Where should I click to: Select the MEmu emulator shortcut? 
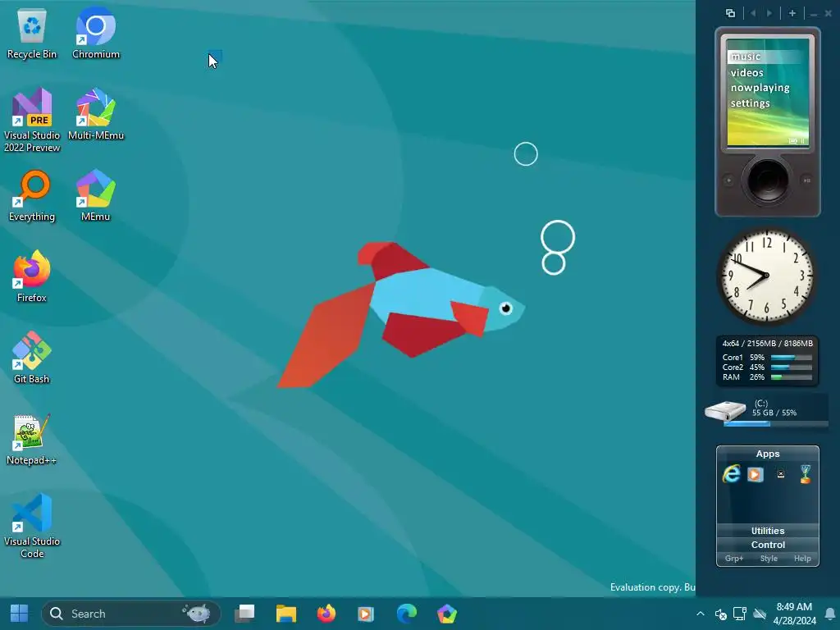(x=96, y=195)
